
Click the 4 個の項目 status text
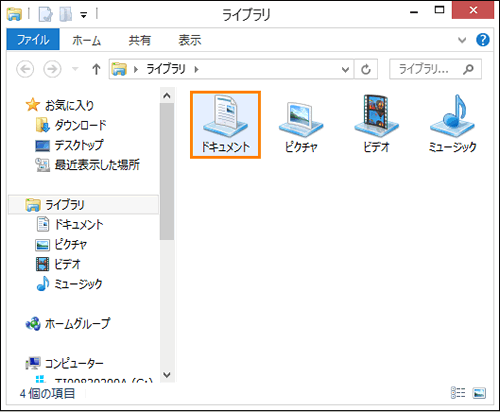pos(47,393)
